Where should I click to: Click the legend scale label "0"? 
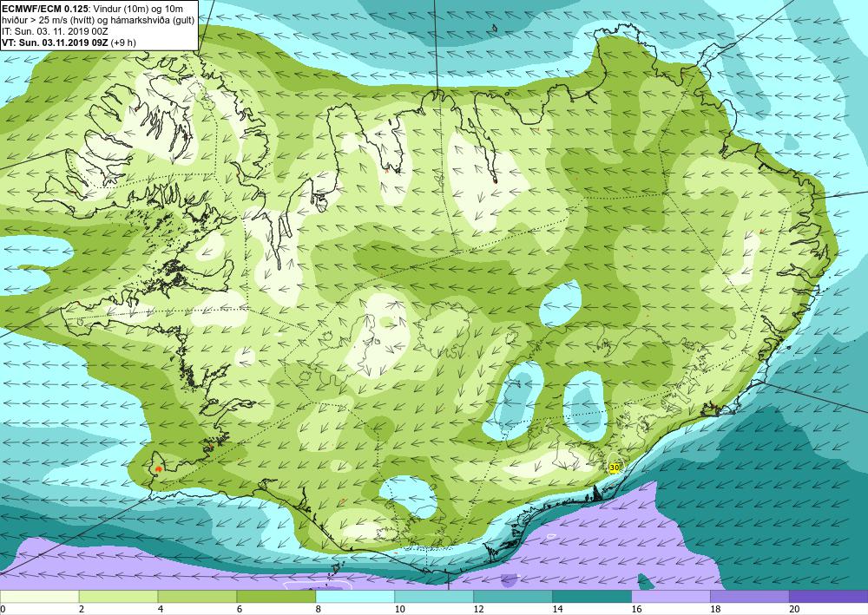(3, 609)
